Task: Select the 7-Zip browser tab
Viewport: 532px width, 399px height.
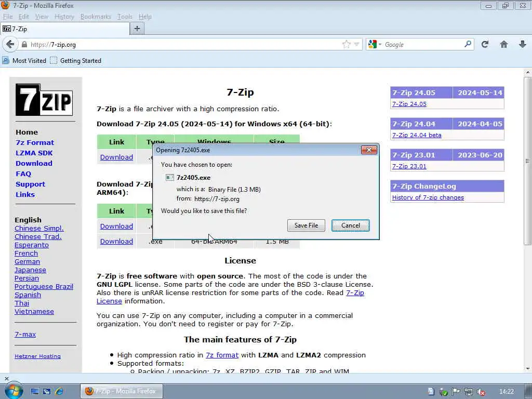Action: point(65,29)
